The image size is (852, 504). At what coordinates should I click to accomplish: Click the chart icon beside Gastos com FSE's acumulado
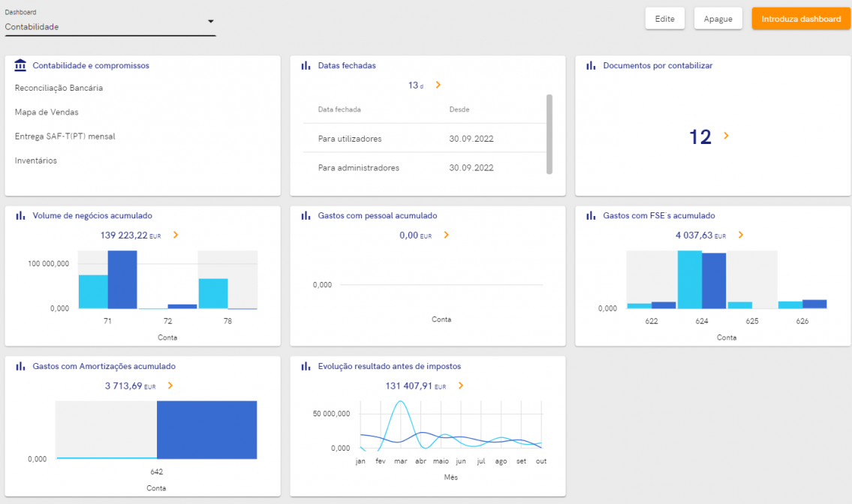click(x=591, y=215)
